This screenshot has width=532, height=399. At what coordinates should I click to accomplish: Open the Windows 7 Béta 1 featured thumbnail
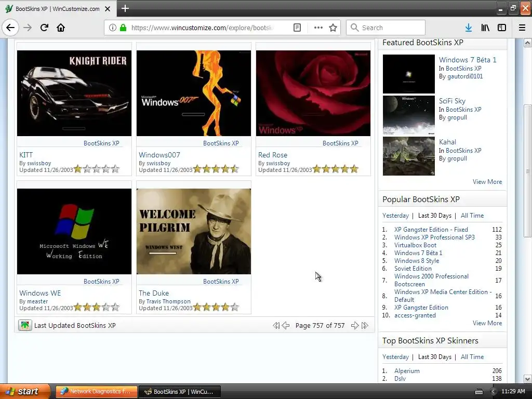click(408, 74)
